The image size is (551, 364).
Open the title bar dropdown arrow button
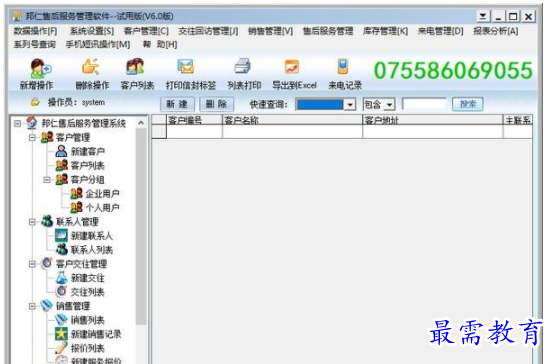(483, 16)
